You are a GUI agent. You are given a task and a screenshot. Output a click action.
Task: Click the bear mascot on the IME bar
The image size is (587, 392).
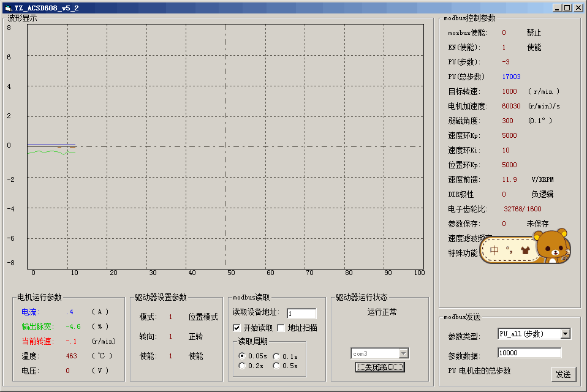click(553, 246)
